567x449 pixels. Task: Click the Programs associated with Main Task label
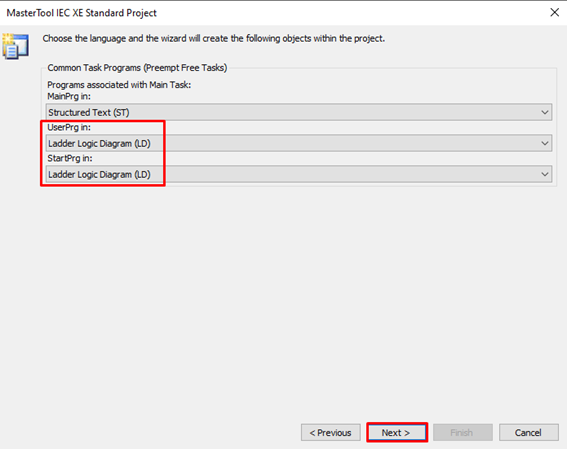tap(119, 85)
